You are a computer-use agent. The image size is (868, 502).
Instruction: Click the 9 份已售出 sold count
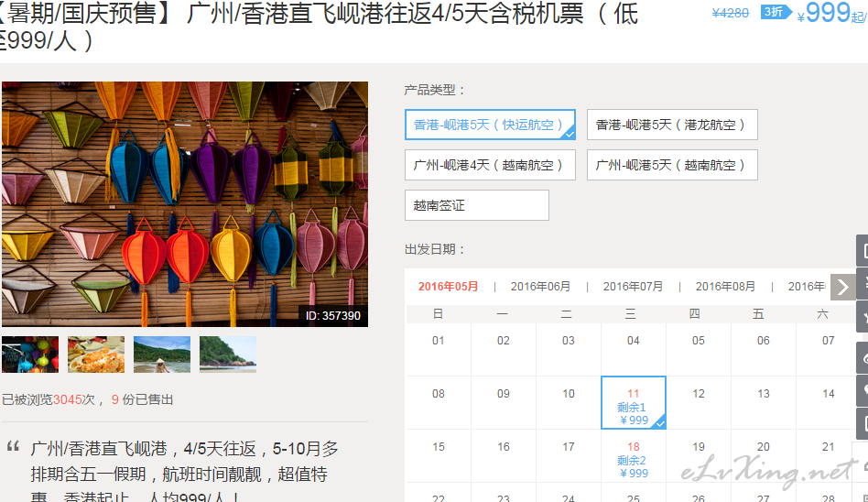click(x=142, y=399)
